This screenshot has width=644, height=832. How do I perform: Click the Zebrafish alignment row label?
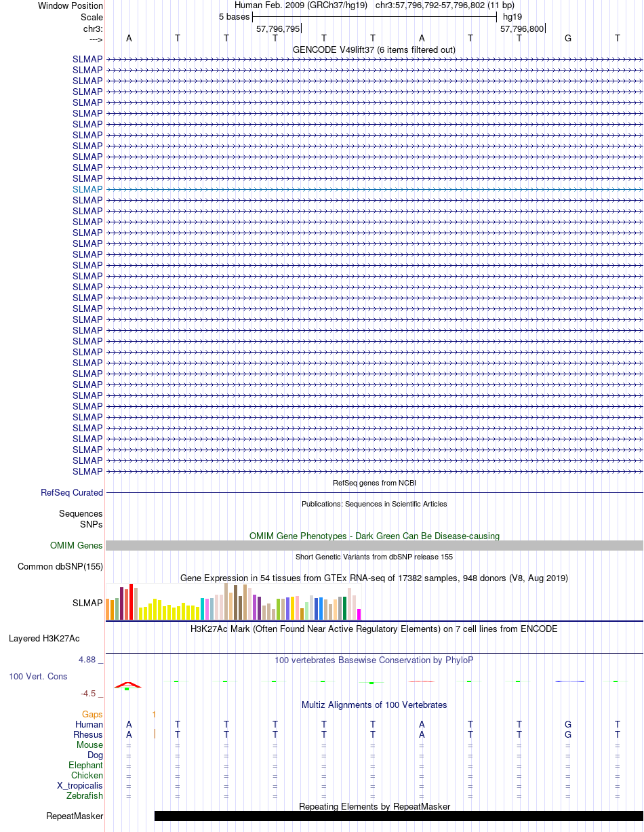[x=85, y=795]
